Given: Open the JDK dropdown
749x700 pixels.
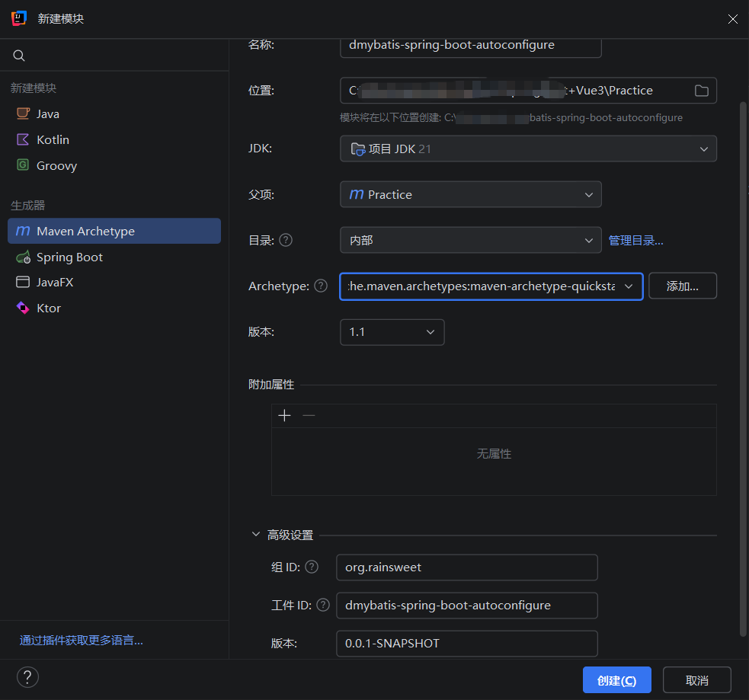Looking at the screenshot, I should (528, 149).
